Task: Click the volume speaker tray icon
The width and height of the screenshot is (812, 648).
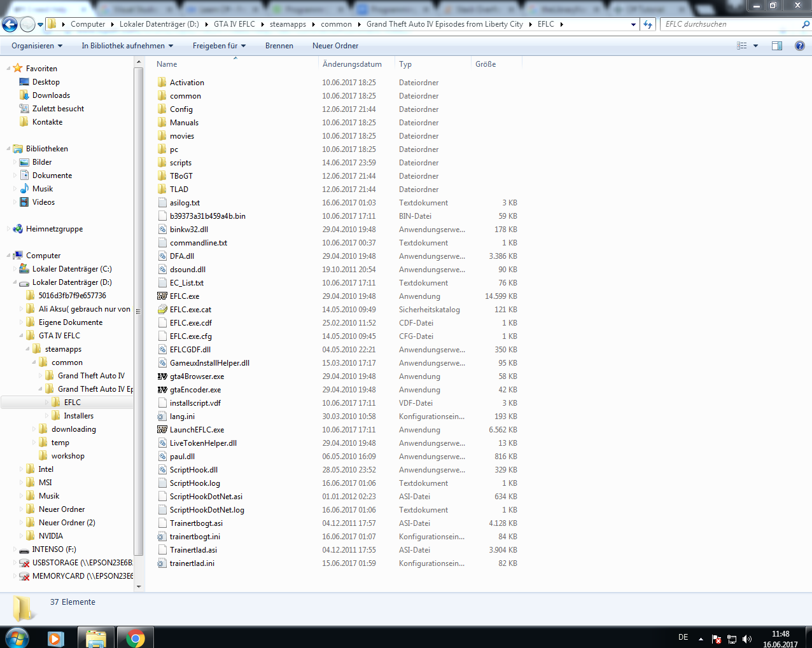Action: pyautogui.click(x=747, y=639)
